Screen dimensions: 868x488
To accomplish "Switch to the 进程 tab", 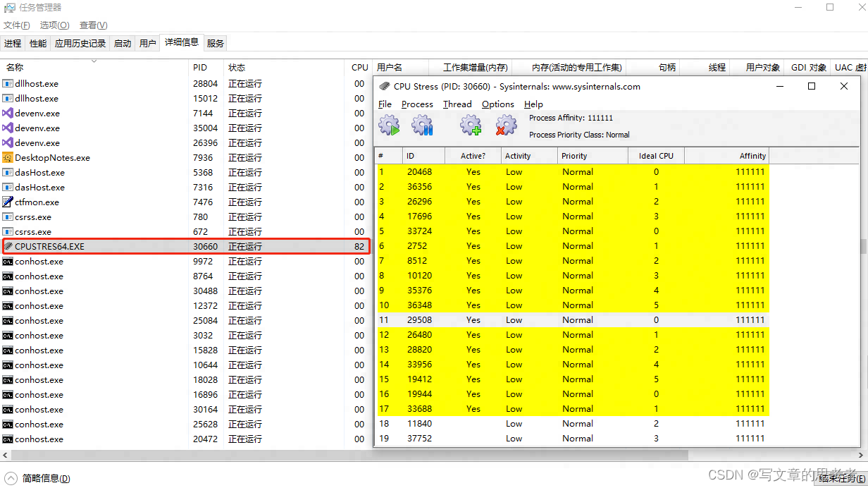I will [13, 43].
